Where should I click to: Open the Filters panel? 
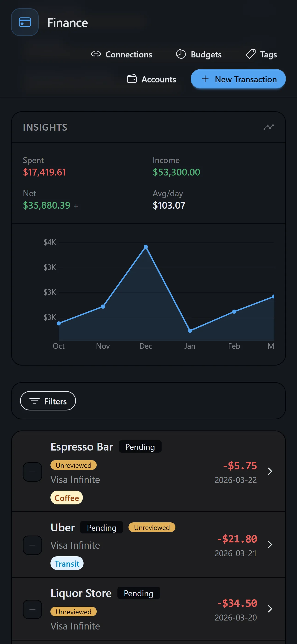48,401
